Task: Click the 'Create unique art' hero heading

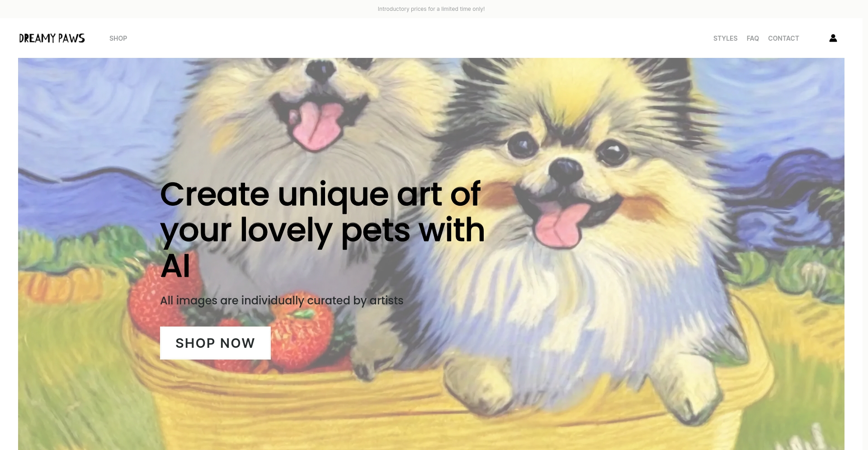Action: tap(322, 229)
